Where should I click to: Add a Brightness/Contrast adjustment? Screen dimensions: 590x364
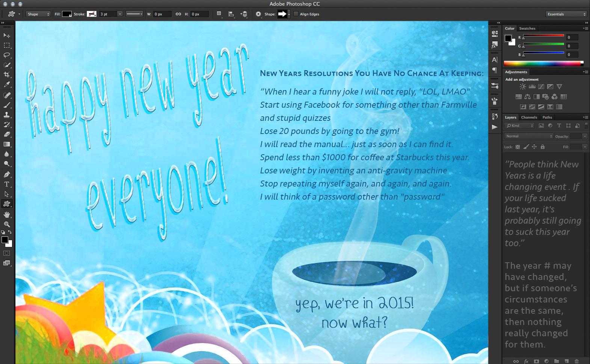click(523, 87)
